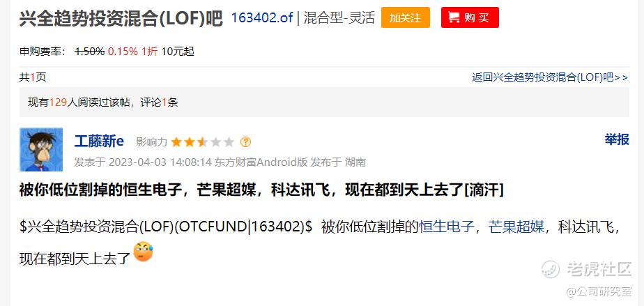644x306 pixels.
Task: Click the 东方财富Android版 source text
Action: (x=261, y=162)
